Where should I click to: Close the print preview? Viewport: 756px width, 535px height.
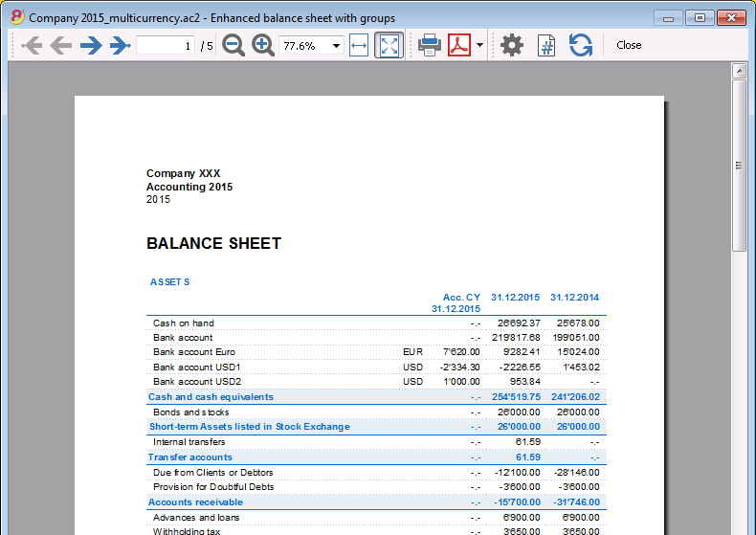click(629, 45)
